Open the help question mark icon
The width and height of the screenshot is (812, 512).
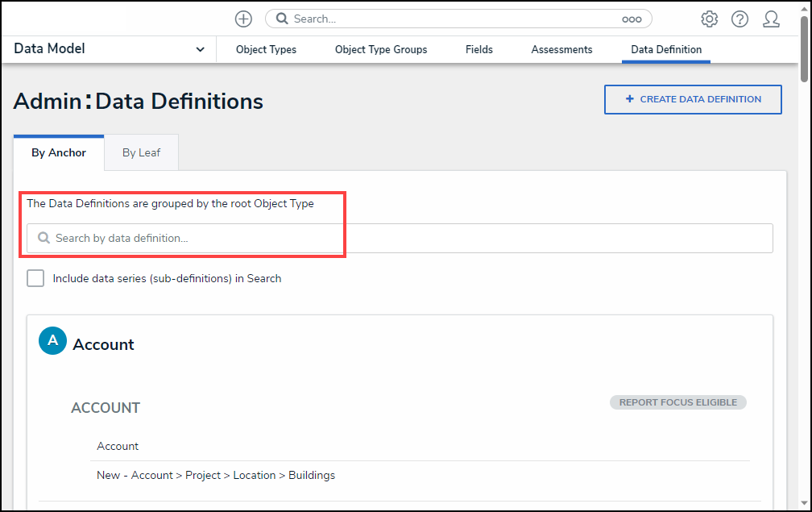739,19
